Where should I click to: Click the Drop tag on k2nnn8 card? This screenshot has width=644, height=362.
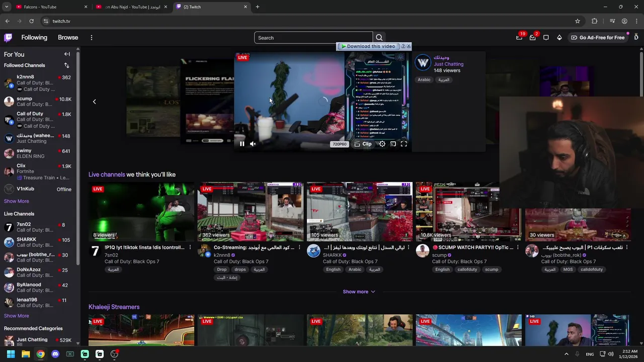(222, 269)
